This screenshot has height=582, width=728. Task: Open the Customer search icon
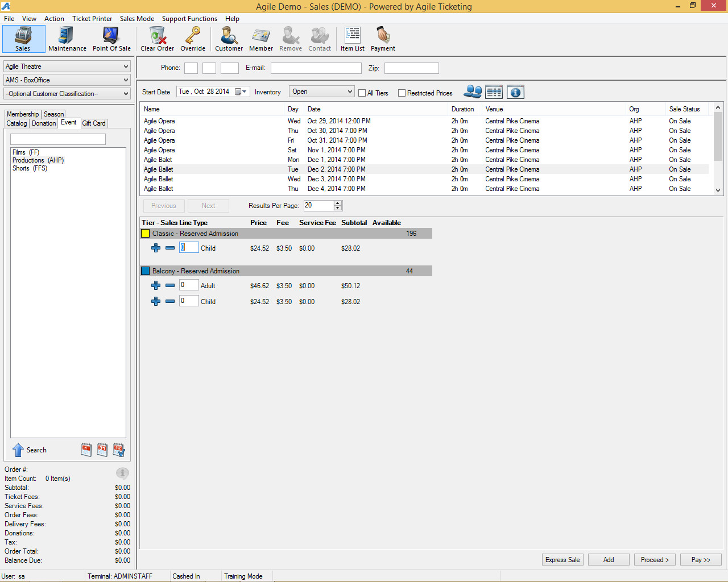click(229, 39)
